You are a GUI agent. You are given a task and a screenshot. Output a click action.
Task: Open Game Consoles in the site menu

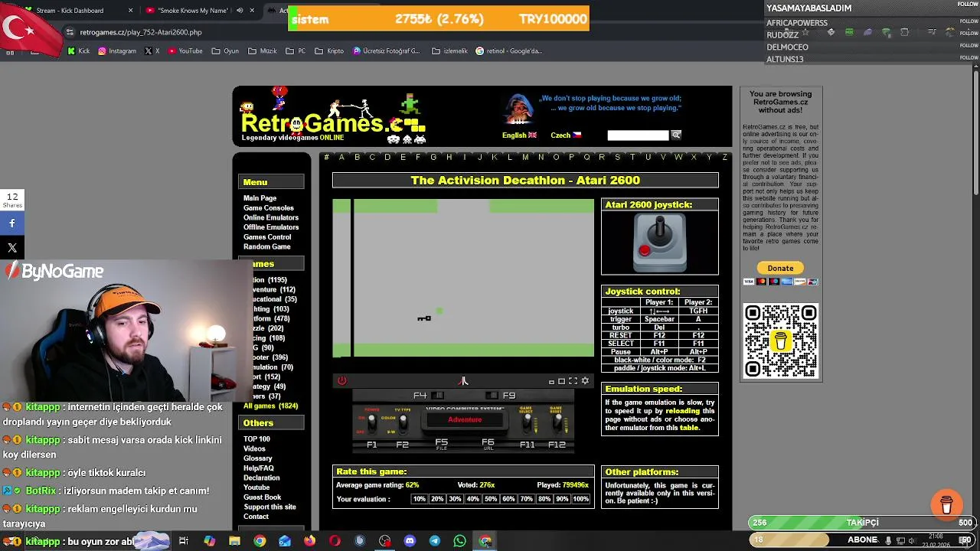[269, 208]
